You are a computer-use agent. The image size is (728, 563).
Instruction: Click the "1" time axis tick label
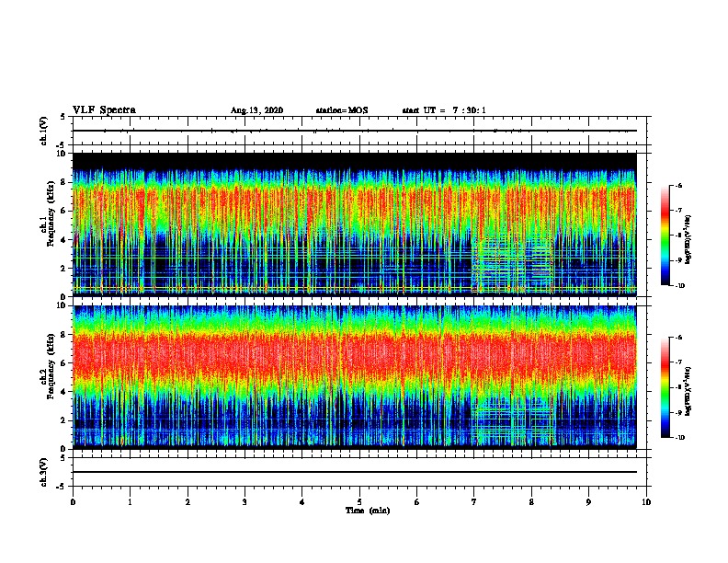click(130, 502)
